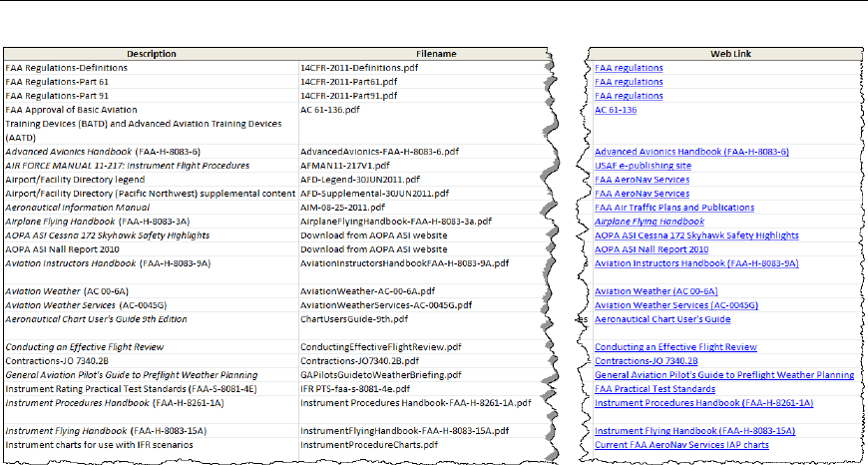Open AOPA ASI Cessna 172 Skyhawk Safety Highlights link
Image resolution: width=868 pixels, height=465 pixels.
click(696, 235)
